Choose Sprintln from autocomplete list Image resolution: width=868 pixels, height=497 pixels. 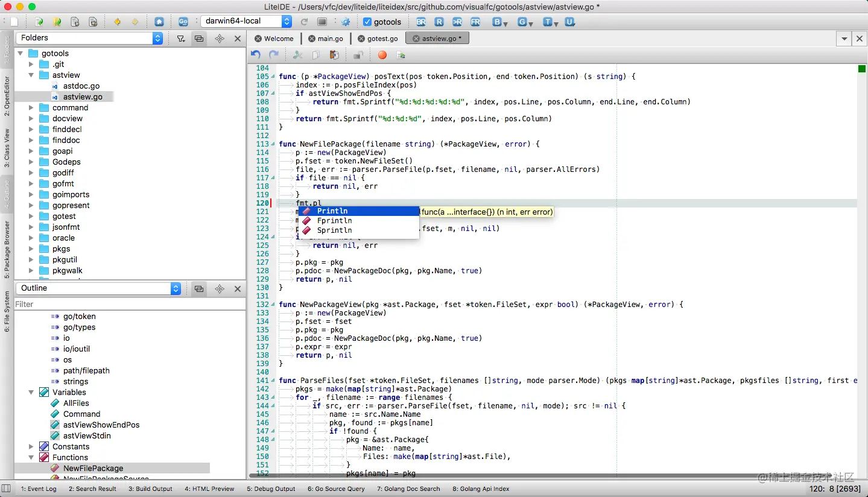pyautogui.click(x=359, y=230)
